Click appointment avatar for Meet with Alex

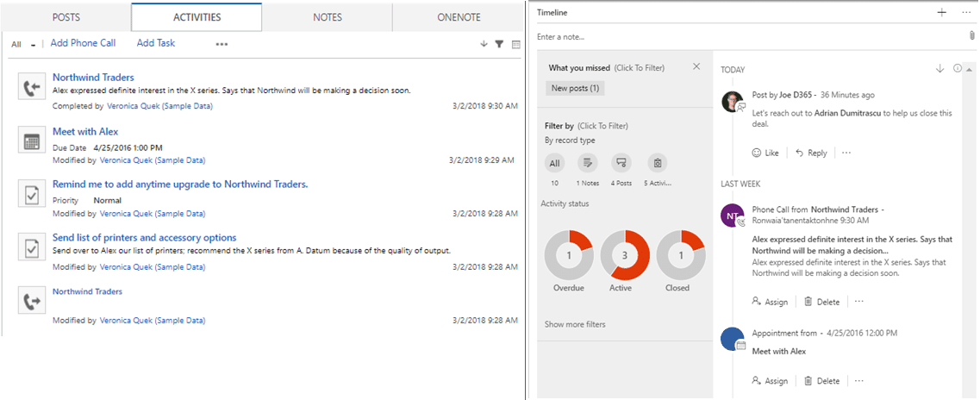[732, 339]
